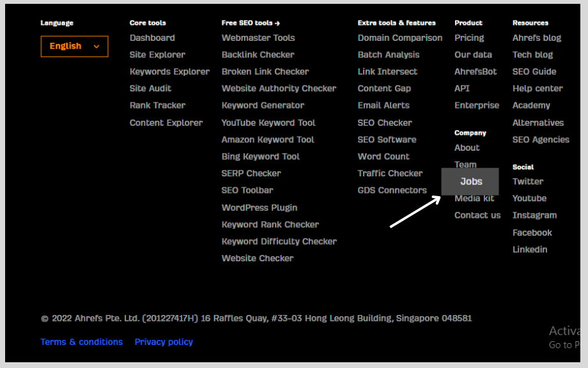Open Email Alerts
The width and height of the screenshot is (588, 368).
point(383,105)
